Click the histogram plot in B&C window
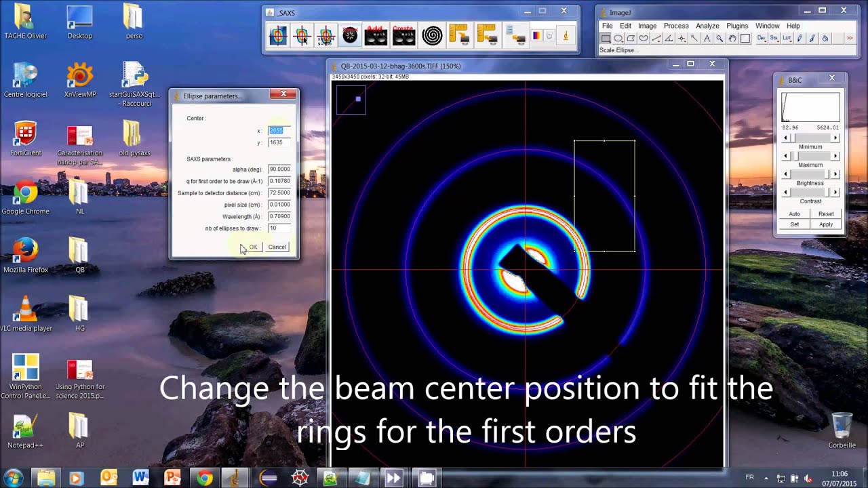This screenshot has width=868, height=488. tap(810, 107)
